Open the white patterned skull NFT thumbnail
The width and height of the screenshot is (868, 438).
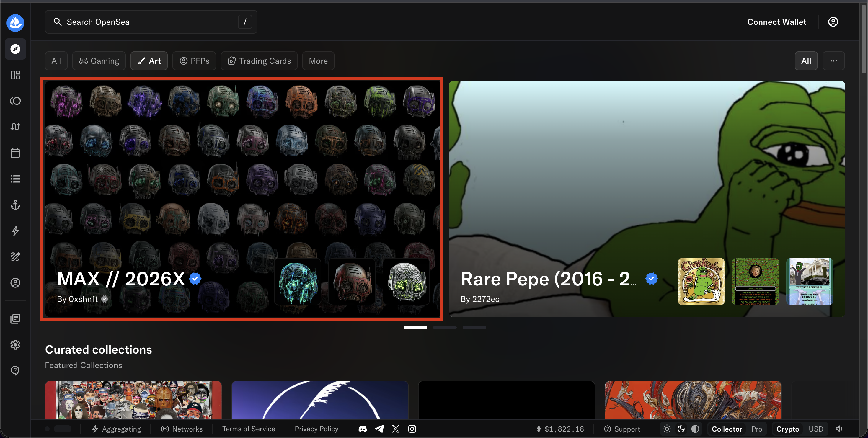[x=406, y=282]
